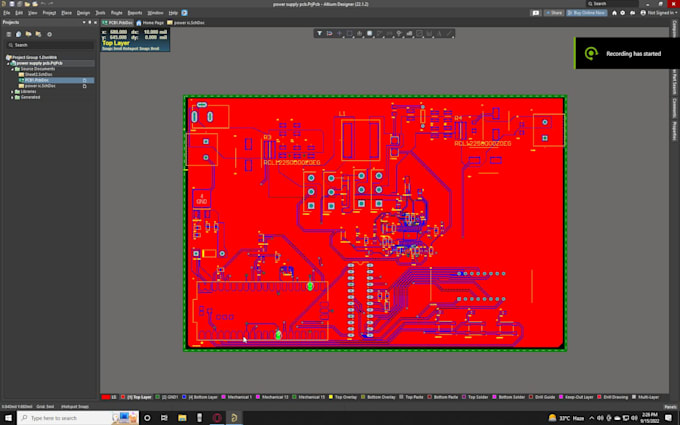Image resolution: width=680 pixels, height=425 pixels.
Task: Open the notifications speech-bubble icon
Action: coord(536,13)
